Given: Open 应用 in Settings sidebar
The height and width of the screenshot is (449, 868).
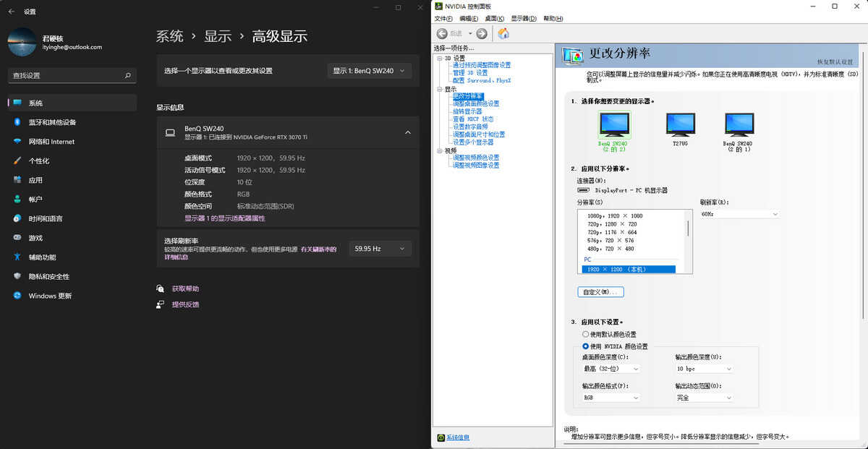Looking at the screenshot, I should (72, 180).
